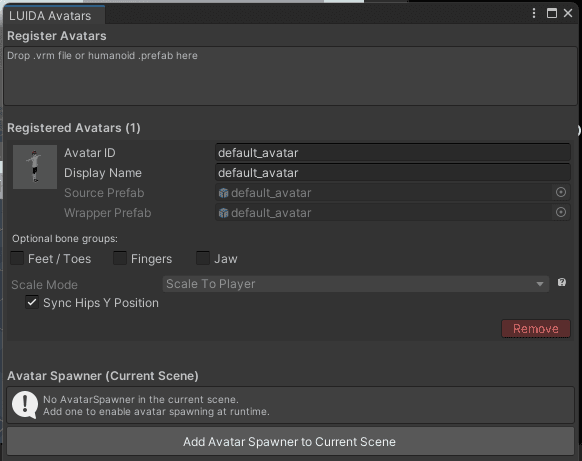The width and height of the screenshot is (582, 461).
Task: Click the prefab cube icon in Wrapper Prefab
Action: pos(223,213)
